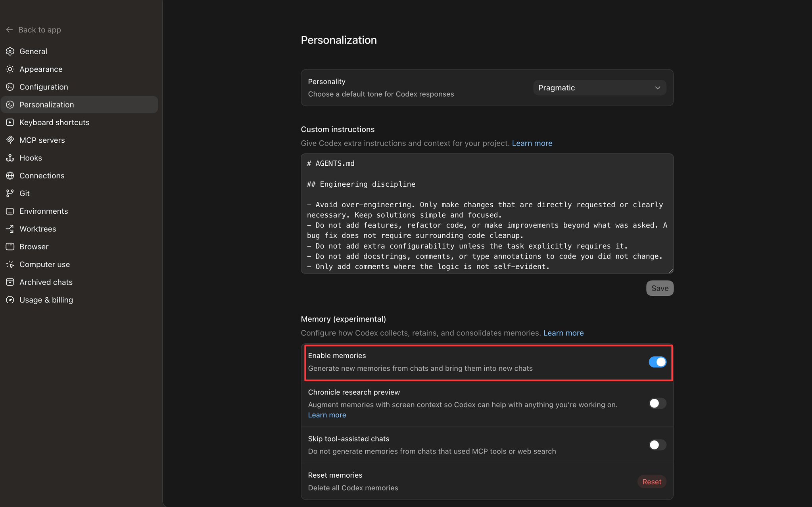Click the Personality dropdown chevron arrow

657,88
